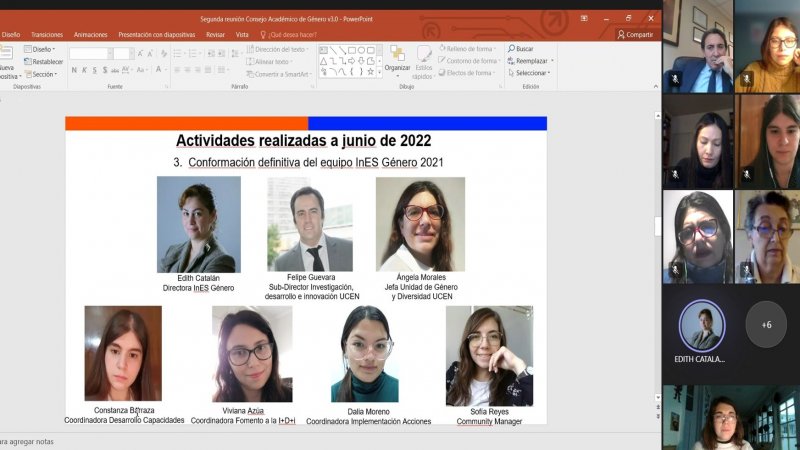Switch to the Revisar tab
The width and height of the screenshot is (800, 450).
tap(215, 34)
